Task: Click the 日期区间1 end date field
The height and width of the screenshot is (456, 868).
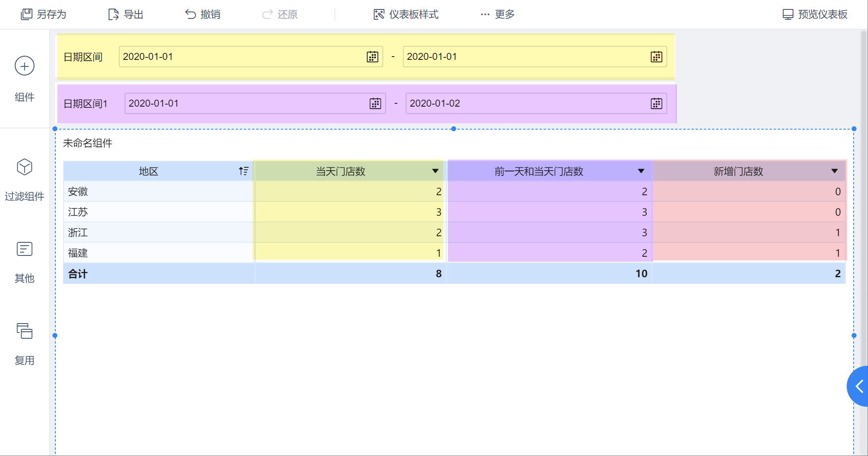Action: tap(525, 103)
